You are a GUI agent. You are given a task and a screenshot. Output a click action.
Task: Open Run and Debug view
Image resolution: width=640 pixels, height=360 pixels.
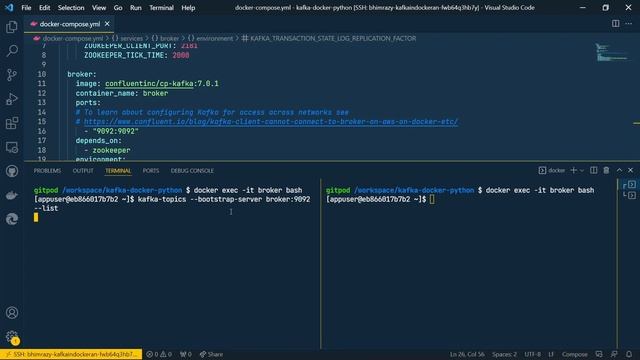click(12, 99)
